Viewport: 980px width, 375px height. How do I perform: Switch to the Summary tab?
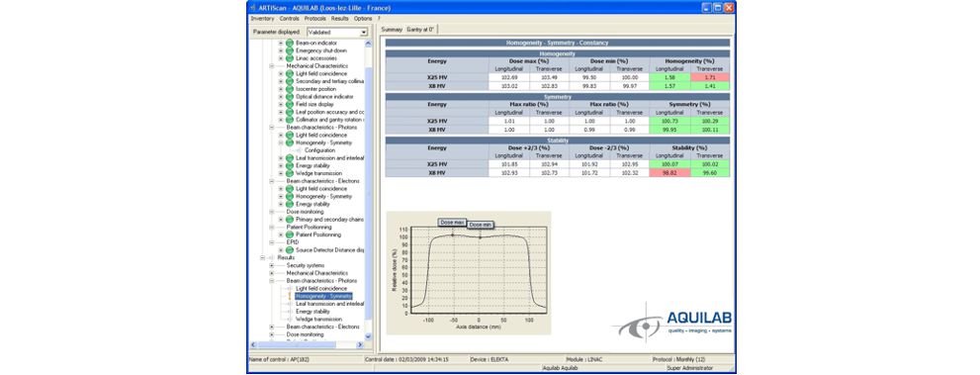(x=392, y=30)
